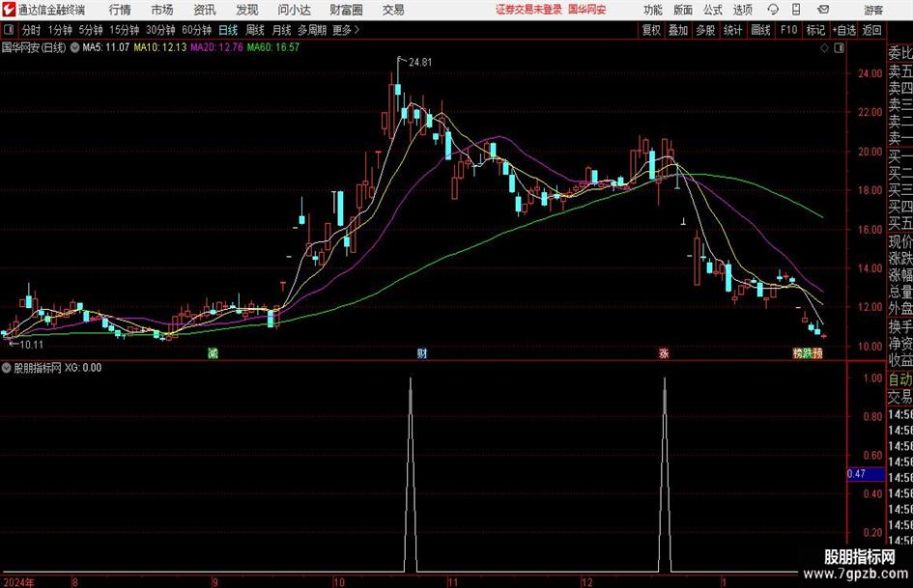Click the 跌 marker at chart bottom
The height and width of the screenshot is (588, 913).
(808, 353)
